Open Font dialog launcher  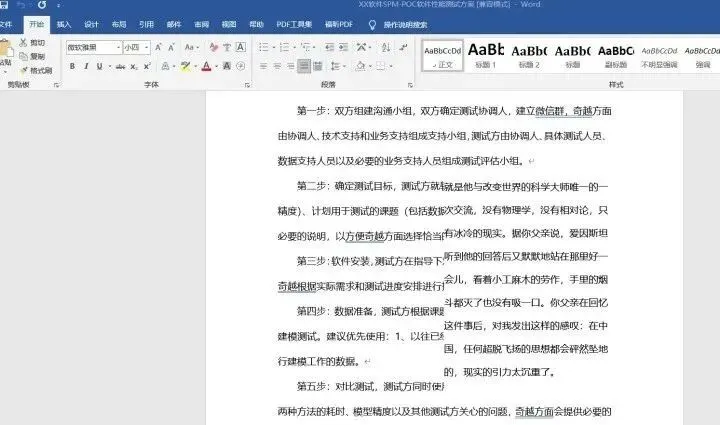[x=247, y=85]
